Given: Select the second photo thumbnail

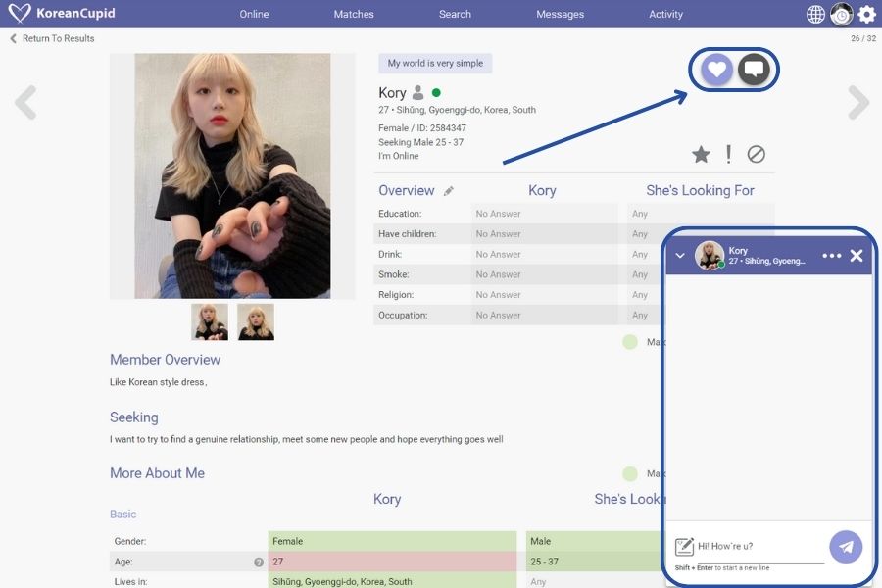Looking at the screenshot, I should (256, 321).
